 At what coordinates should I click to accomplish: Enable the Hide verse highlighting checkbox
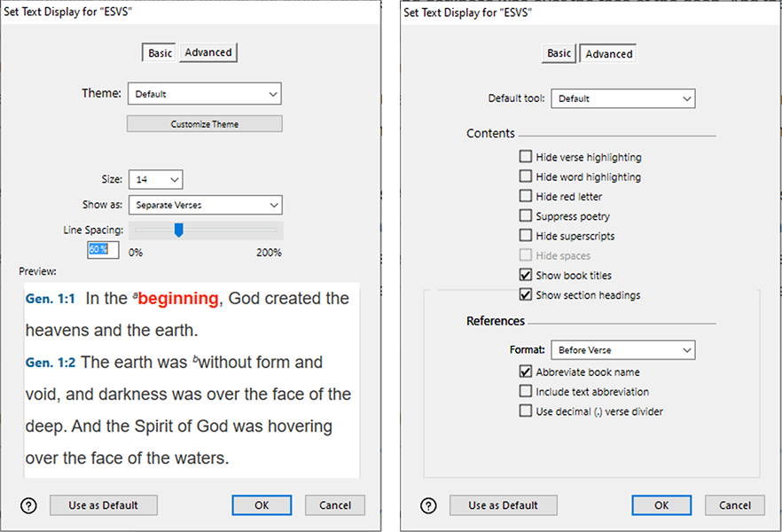coord(526,157)
